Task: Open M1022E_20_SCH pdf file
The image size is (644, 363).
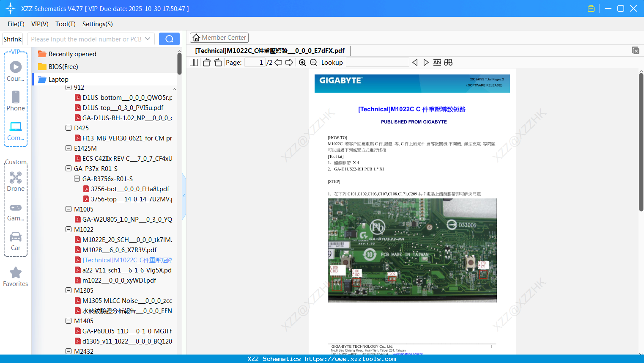Action: tap(123, 240)
